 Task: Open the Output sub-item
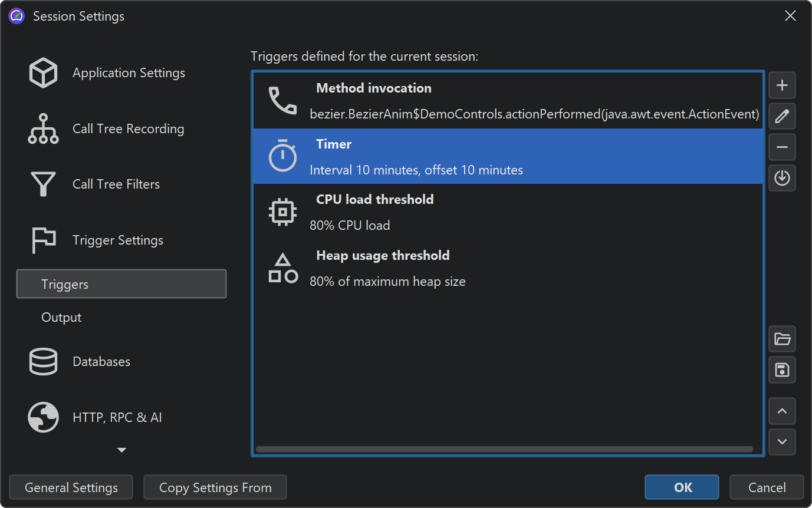pyautogui.click(x=61, y=318)
